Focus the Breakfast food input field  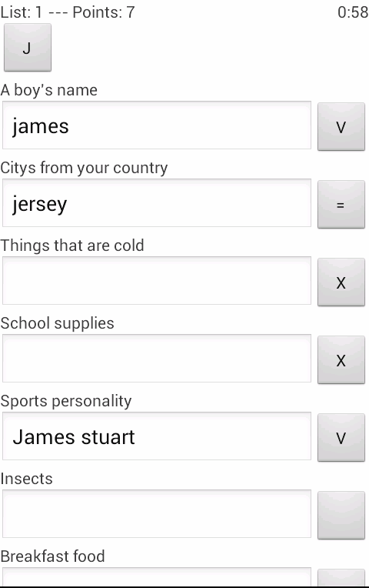point(157,576)
